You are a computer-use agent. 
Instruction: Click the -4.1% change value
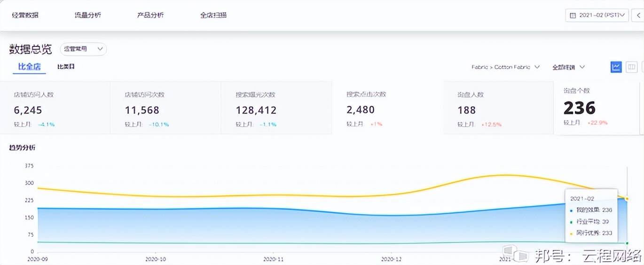click(x=46, y=125)
